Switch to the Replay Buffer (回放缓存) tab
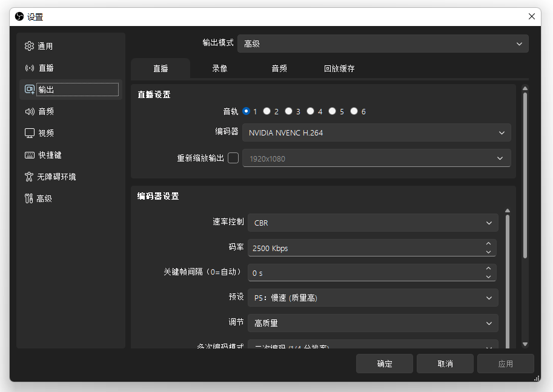This screenshot has width=553, height=392. point(339,68)
